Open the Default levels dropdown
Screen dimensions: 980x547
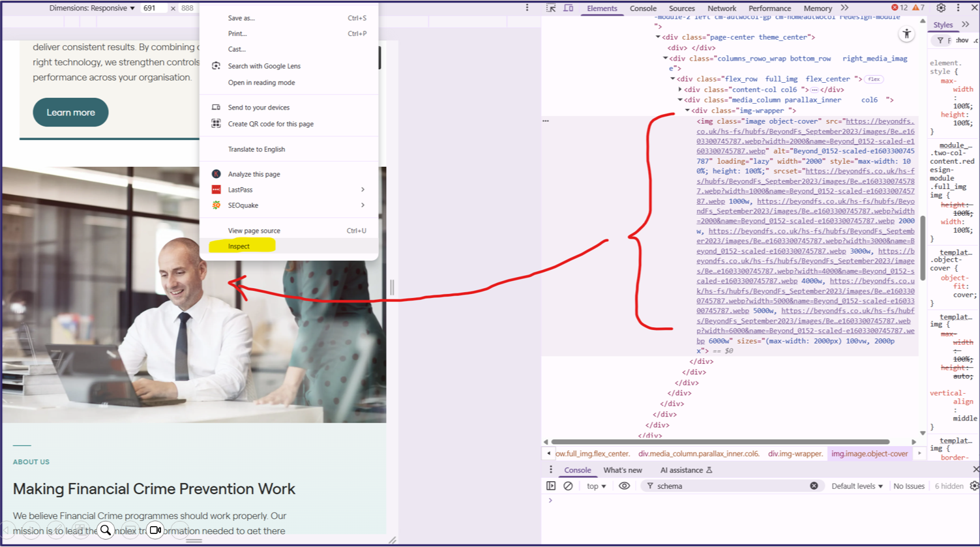pos(856,486)
